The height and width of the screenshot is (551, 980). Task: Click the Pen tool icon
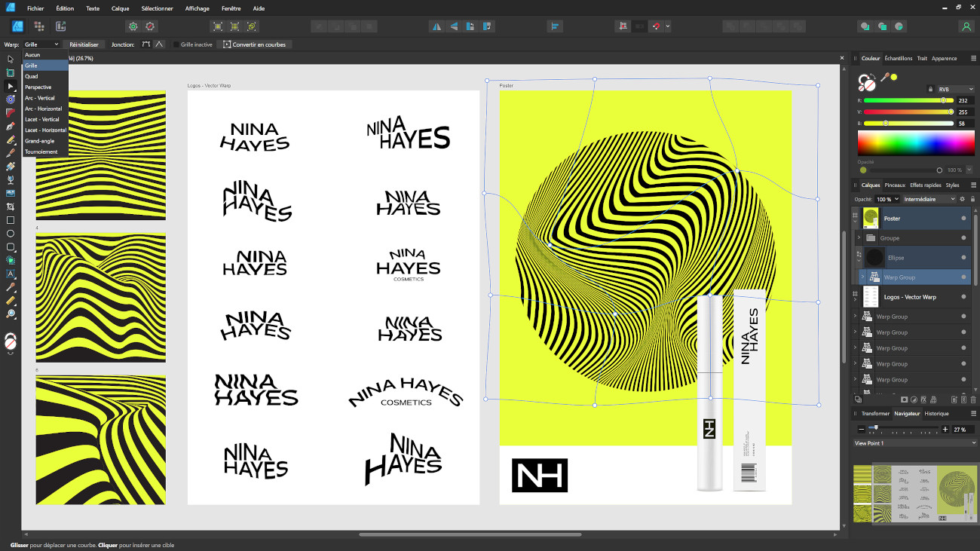[x=11, y=127]
